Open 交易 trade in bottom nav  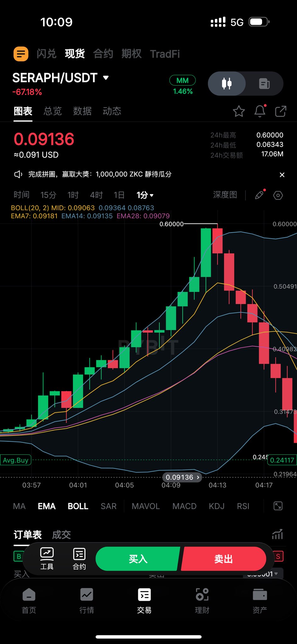(144, 601)
